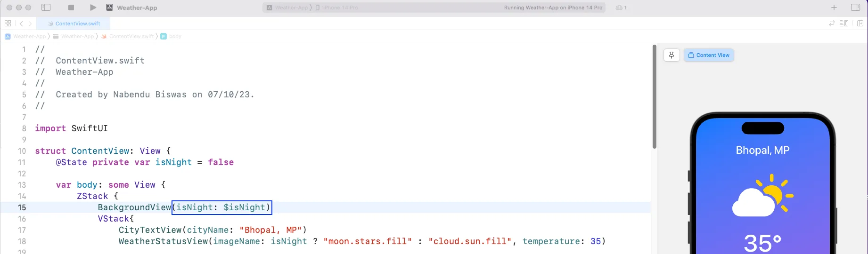The image size is (868, 254).
Task: Click the "Bhopal, MP" string on line 17
Action: (270, 230)
